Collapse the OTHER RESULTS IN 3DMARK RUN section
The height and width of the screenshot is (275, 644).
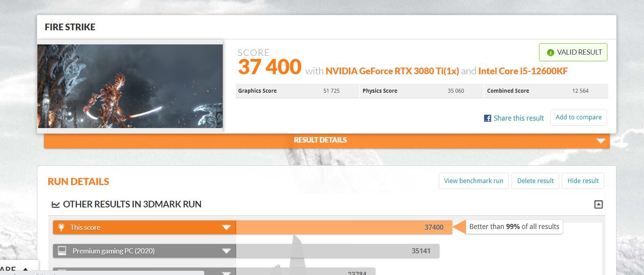598,204
